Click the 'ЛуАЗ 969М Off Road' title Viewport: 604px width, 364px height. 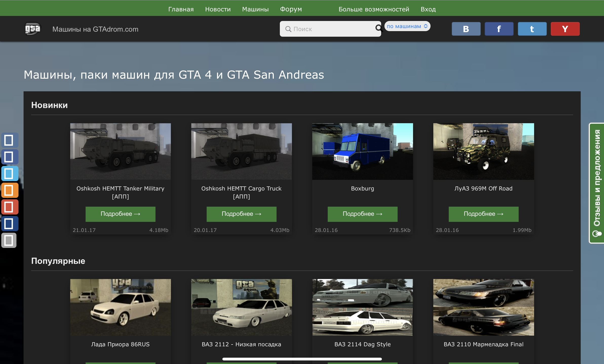(483, 188)
